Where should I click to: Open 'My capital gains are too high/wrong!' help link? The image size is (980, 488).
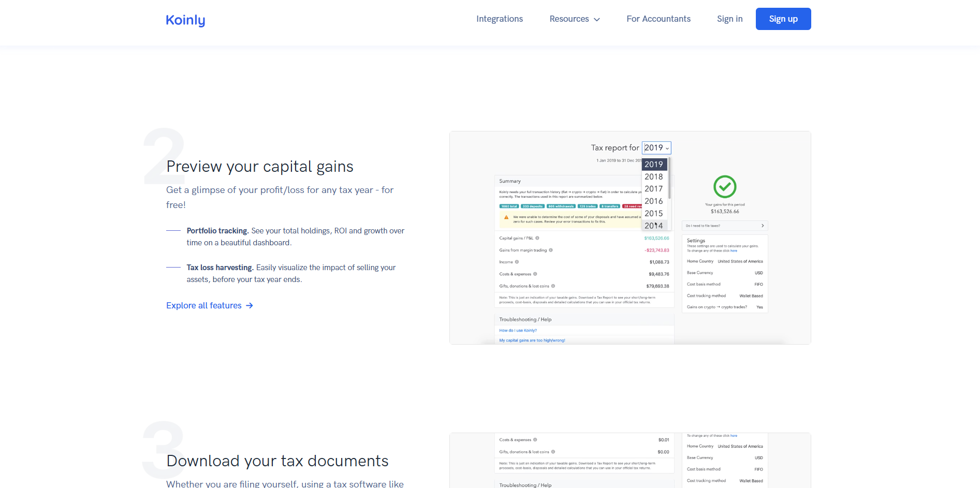(532, 341)
